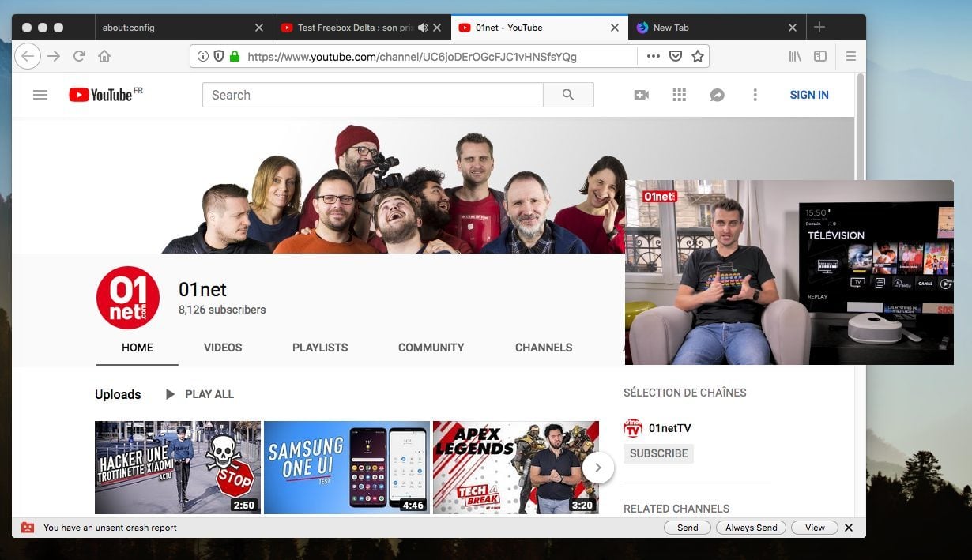The height and width of the screenshot is (560, 972).
Task: Open the Firefox home page
Action: coord(104,56)
